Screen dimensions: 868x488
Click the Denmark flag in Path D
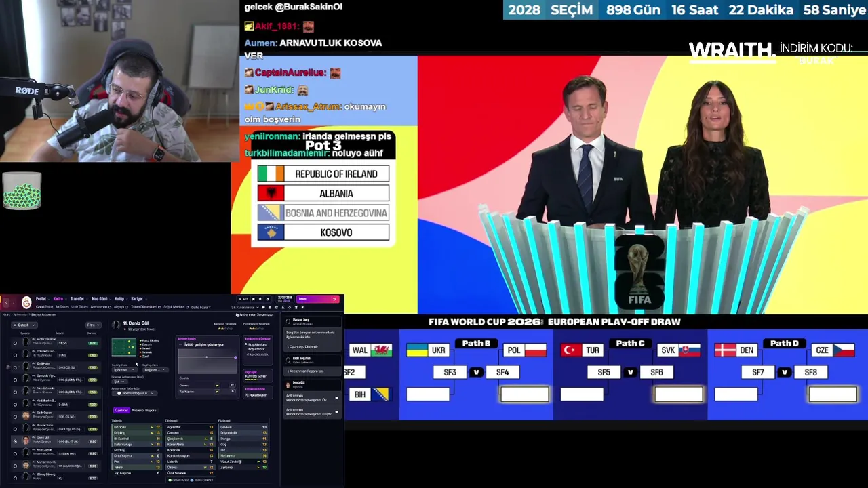(726, 350)
